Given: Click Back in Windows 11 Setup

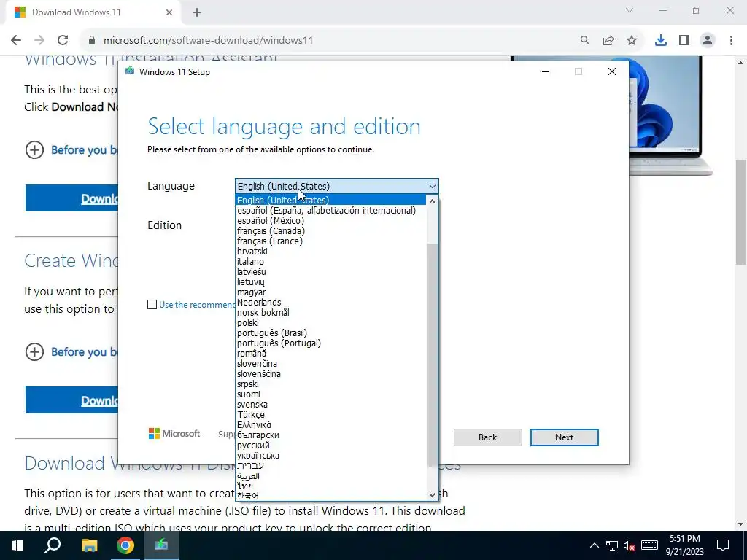Looking at the screenshot, I should click(x=487, y=437).
